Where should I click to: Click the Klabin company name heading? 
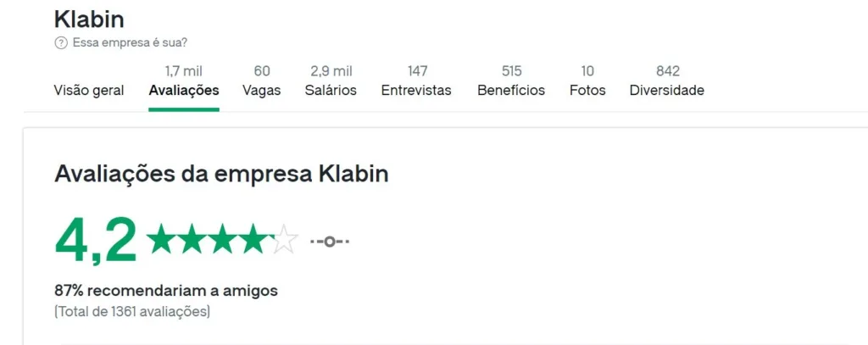89,19
